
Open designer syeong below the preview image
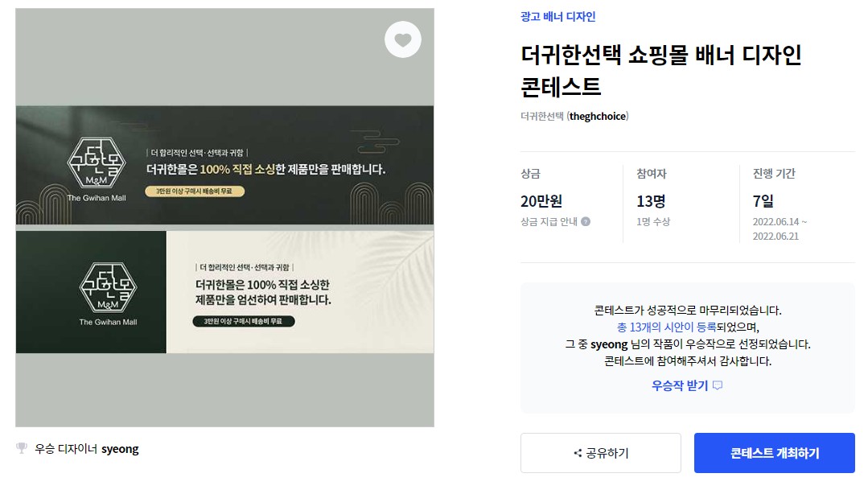(120, 449)
